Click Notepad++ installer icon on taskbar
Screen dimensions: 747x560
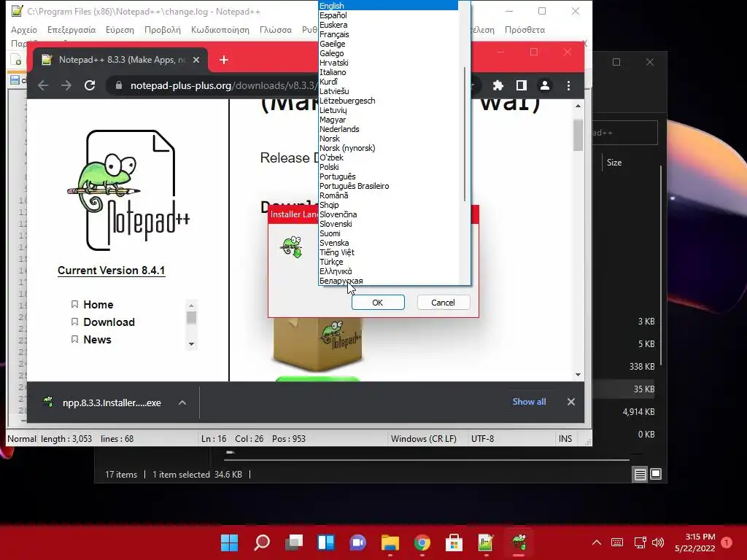519,542
